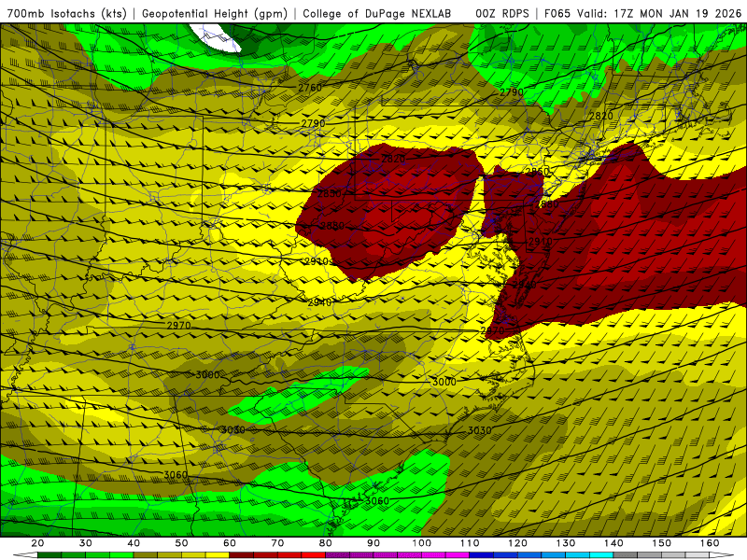Click 'College of DuPage NEXLAB' in header

[377, 14]
